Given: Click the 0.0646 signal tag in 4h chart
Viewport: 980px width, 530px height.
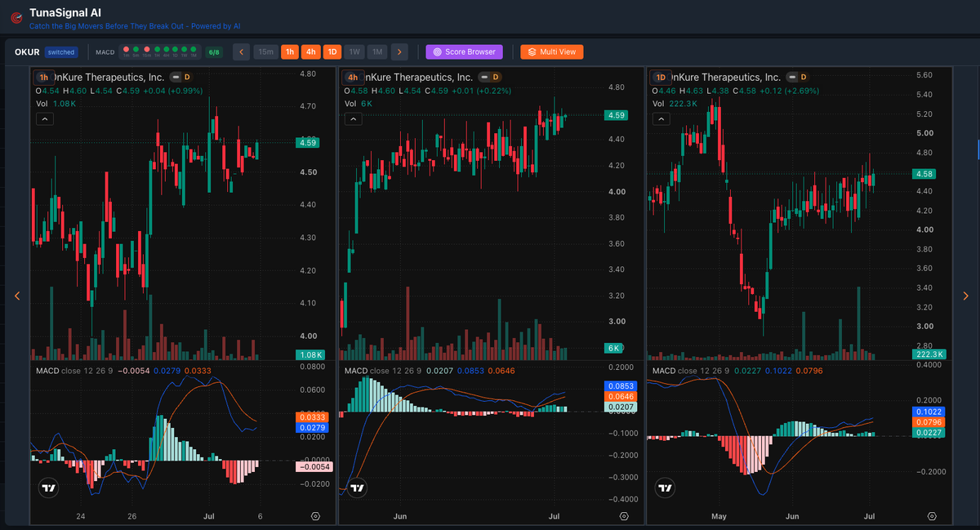Looking at the screenshot, I should 619,396.
